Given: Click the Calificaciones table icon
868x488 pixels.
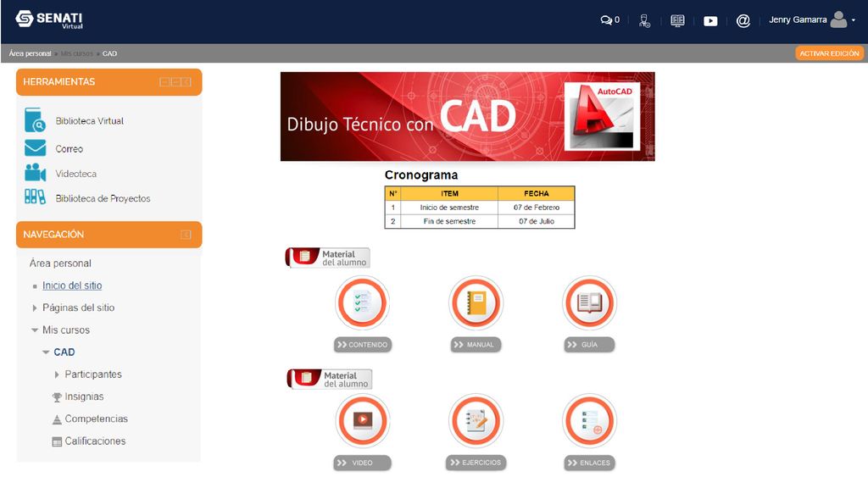Looking at the screenshot, I should click(57, 441).
